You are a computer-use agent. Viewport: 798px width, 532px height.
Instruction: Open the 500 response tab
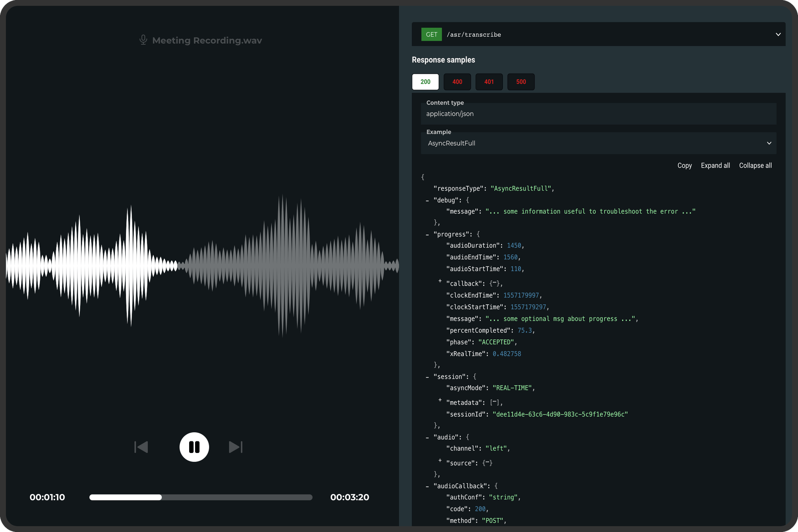pyautogui.click(x=521, y=82)
